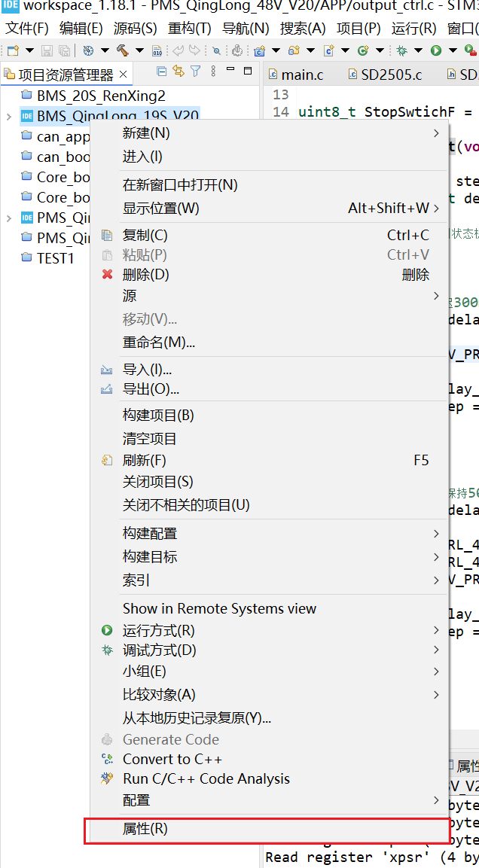479x868 pixels.
Task: Select Show in Remote Systems view
Action: click(269, 608)
